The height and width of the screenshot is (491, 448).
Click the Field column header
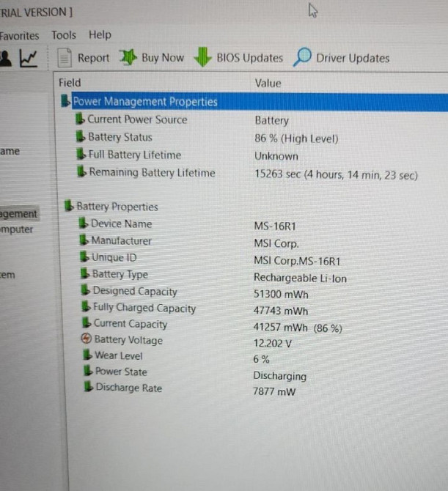(70, 83)
